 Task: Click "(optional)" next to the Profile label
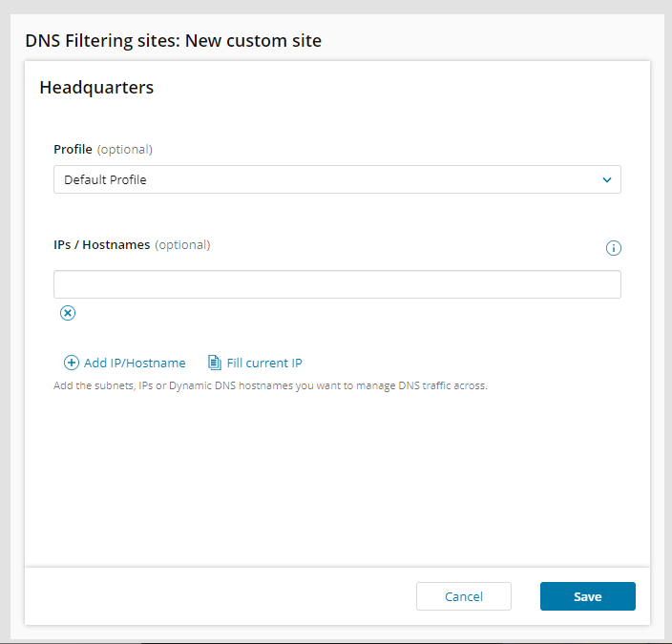125,149
